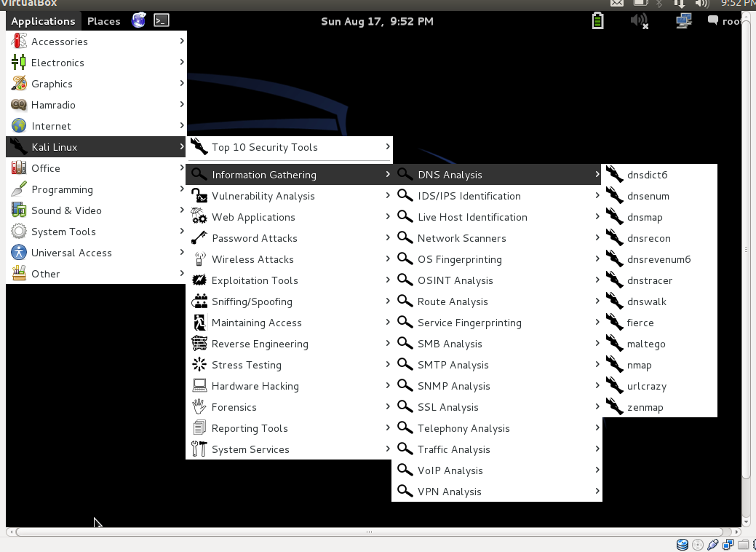Expand the System Tools submenu arrow
Image resolution: width=756 pixels, height=552 pixels.
click(182, 232)
